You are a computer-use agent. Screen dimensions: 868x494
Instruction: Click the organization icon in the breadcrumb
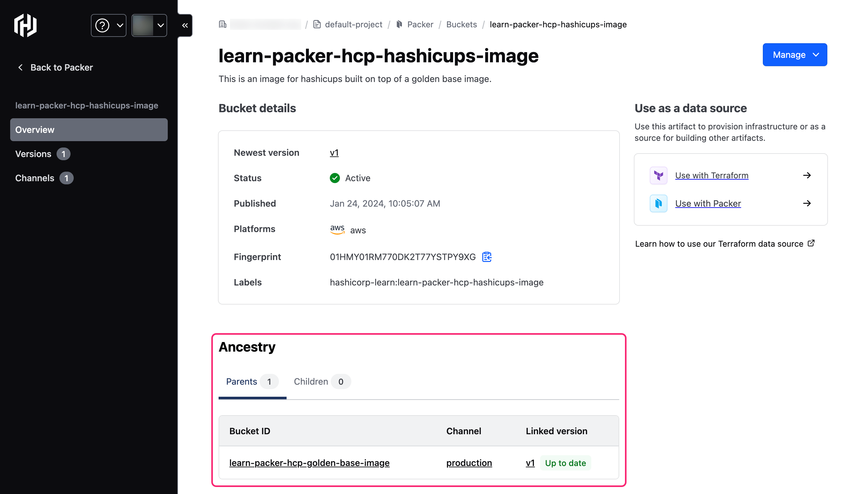tap(223, 24)
